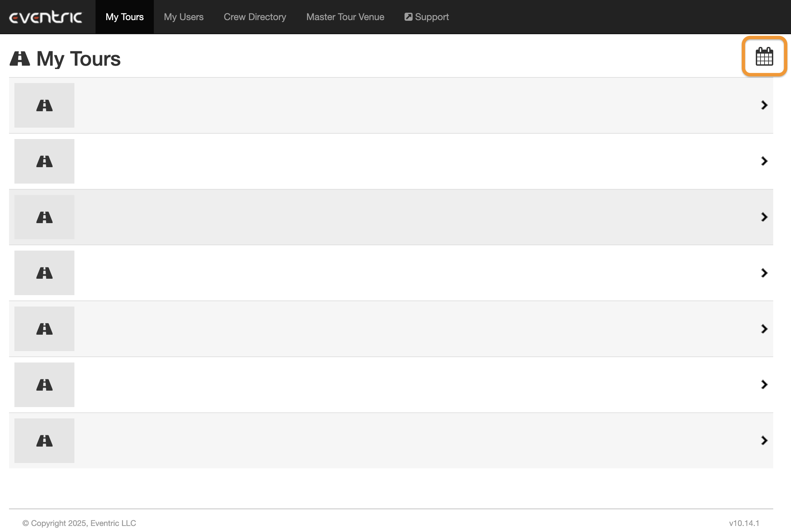Switch to the My Users tab
The height and width of the screenshot is (532, 791).
click(184, 17)
